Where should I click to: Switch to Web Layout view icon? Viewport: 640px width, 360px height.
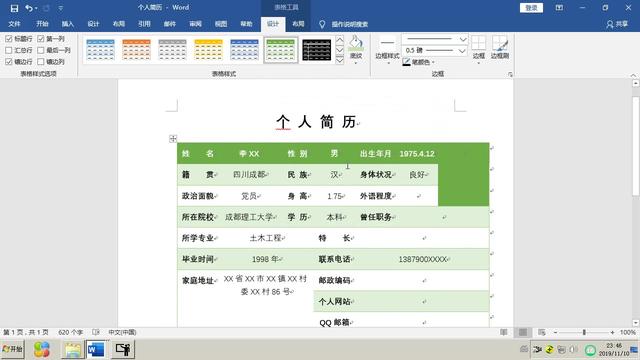pyautogui.click(x=542, y=332)
